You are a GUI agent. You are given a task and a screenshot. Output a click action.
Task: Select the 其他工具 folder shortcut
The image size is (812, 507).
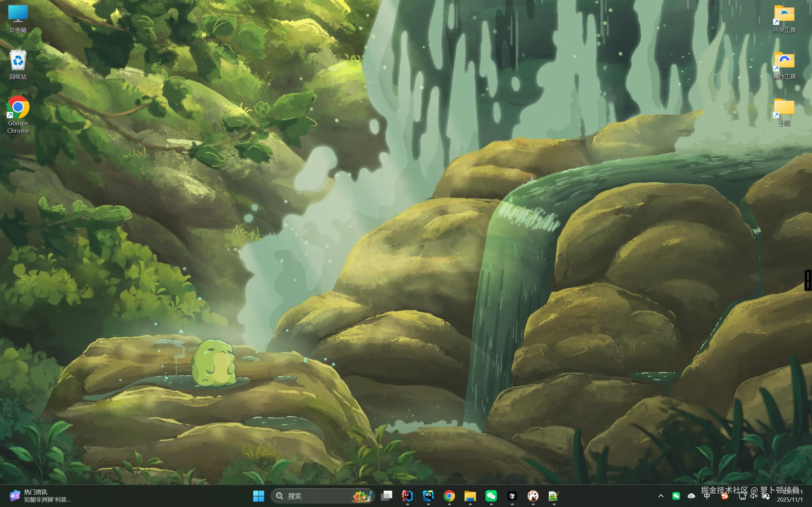click(x=784, y=65)
